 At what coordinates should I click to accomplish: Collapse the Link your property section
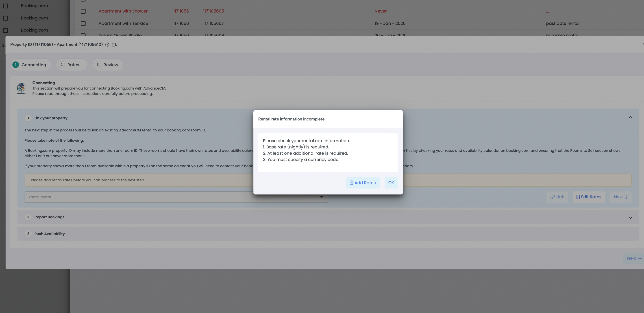(630, 117)
